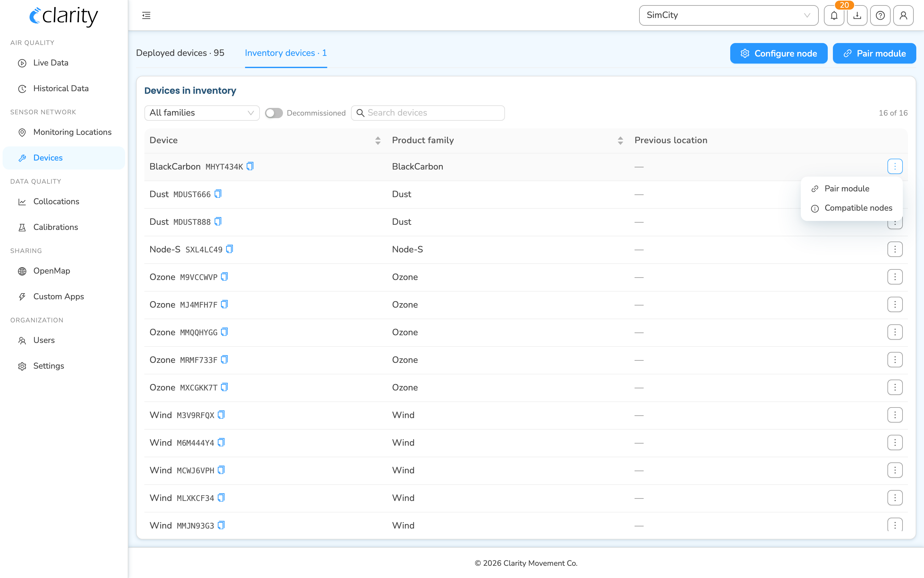Open downloads icon in header
The width and height of the screenshot is (924, 578).
pos(857,15)
